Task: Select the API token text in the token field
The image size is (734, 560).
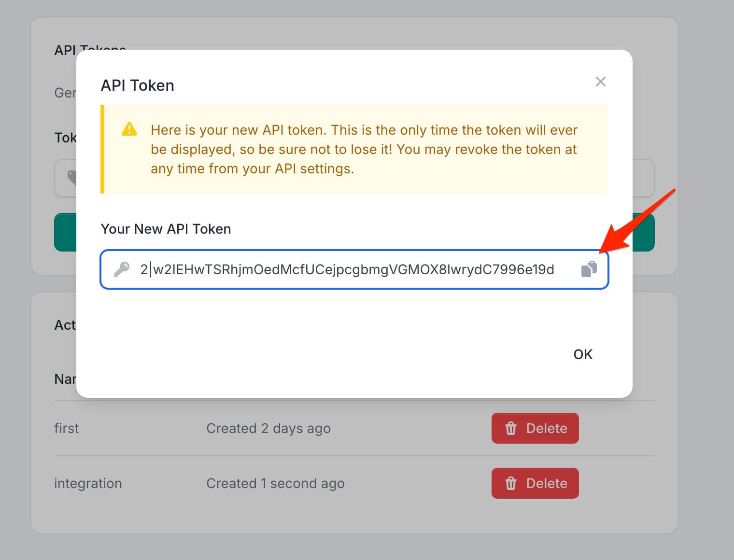Action: pyautogui.click(x=348, y=269)
